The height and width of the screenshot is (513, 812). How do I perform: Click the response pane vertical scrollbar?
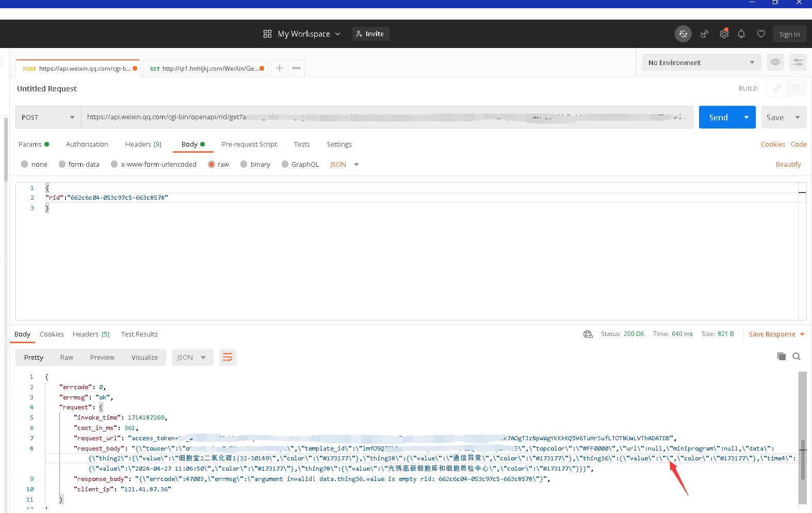coord(802,438)
